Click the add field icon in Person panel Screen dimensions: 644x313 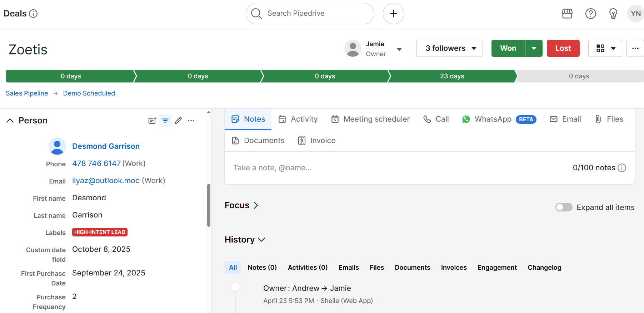153,121
